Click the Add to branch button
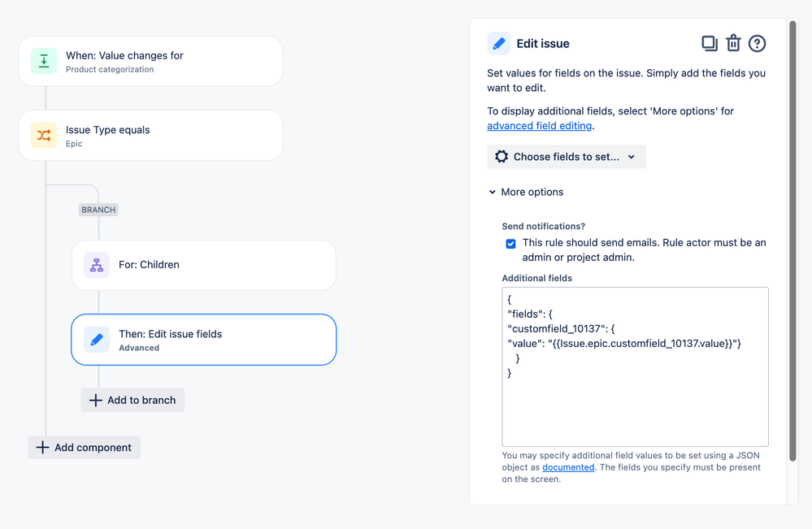Viewport: 812px width, 529px height. pos(132,400)
